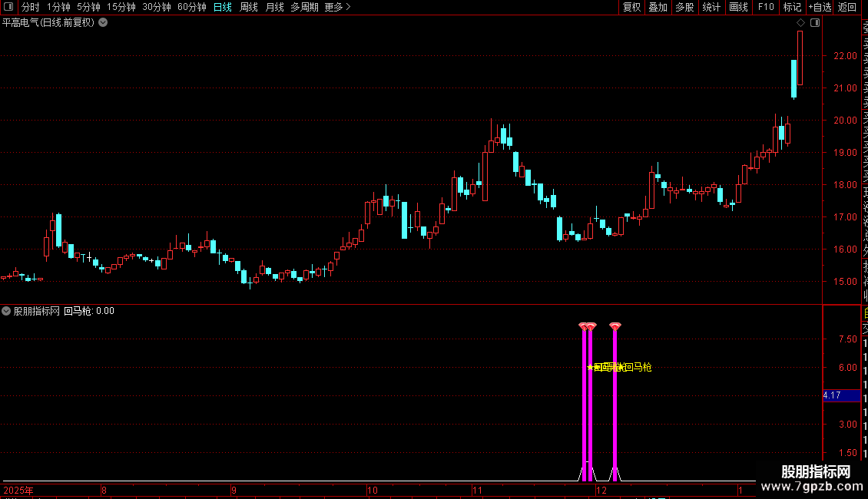Click month 9 on the time axis
Image resolution: width=868 pixels, height=499 pixels.
[234, 490]
